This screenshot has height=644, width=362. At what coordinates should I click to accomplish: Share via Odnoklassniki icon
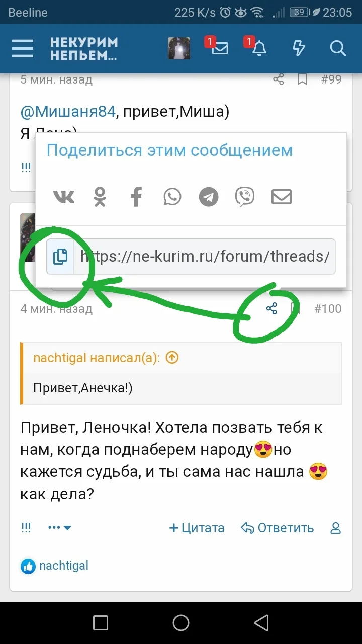point(100,196)
